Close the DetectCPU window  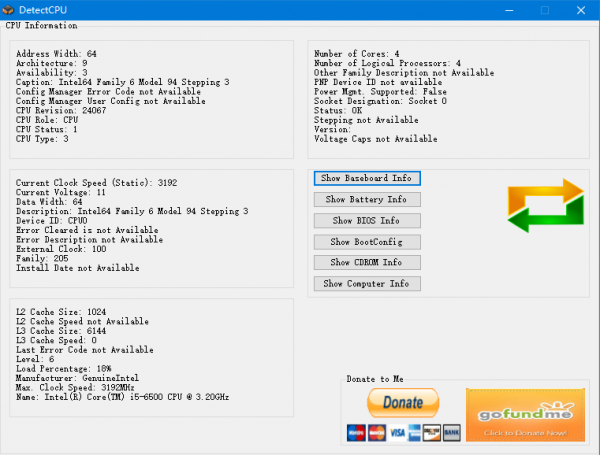(581, 10)
